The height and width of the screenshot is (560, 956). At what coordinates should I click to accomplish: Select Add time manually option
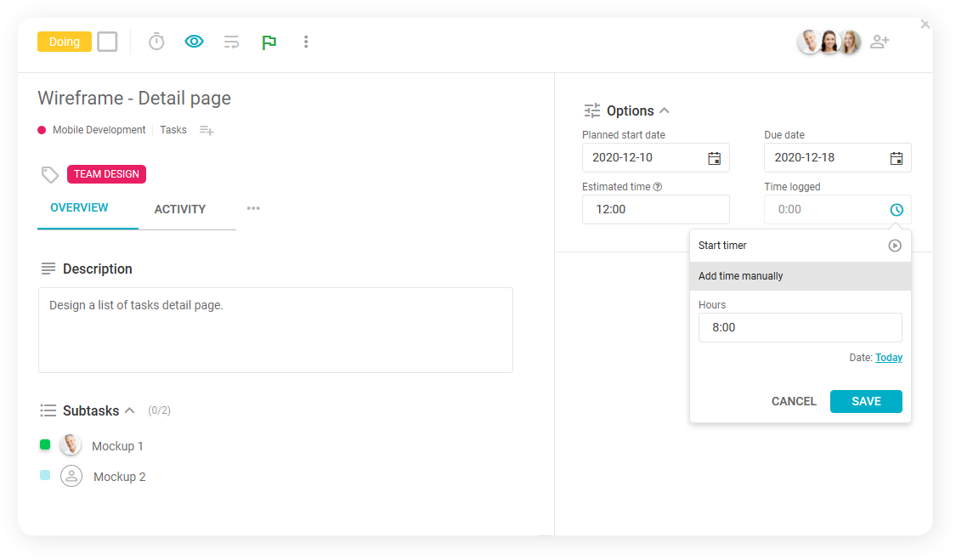800,275
